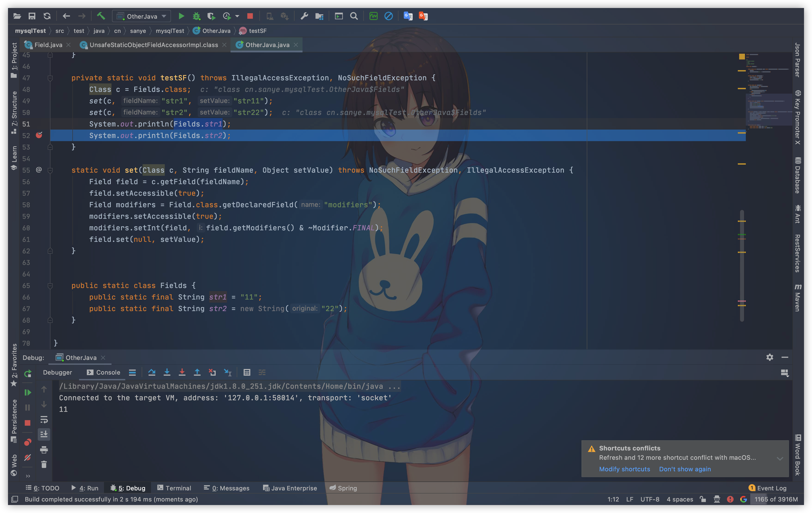The image size is (812, 513).
Task: Rerun OtherJava debug session icon
Action: (28, 373)
